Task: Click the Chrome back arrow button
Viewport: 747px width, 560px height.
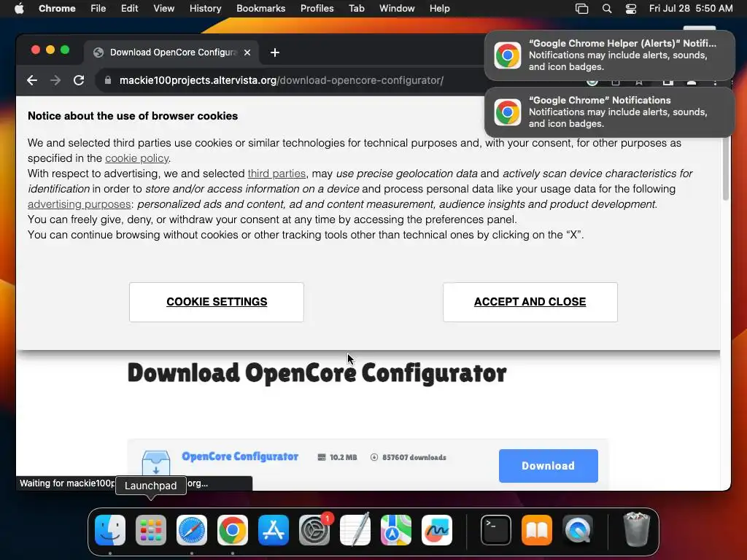Action: (x=32, y=80)
